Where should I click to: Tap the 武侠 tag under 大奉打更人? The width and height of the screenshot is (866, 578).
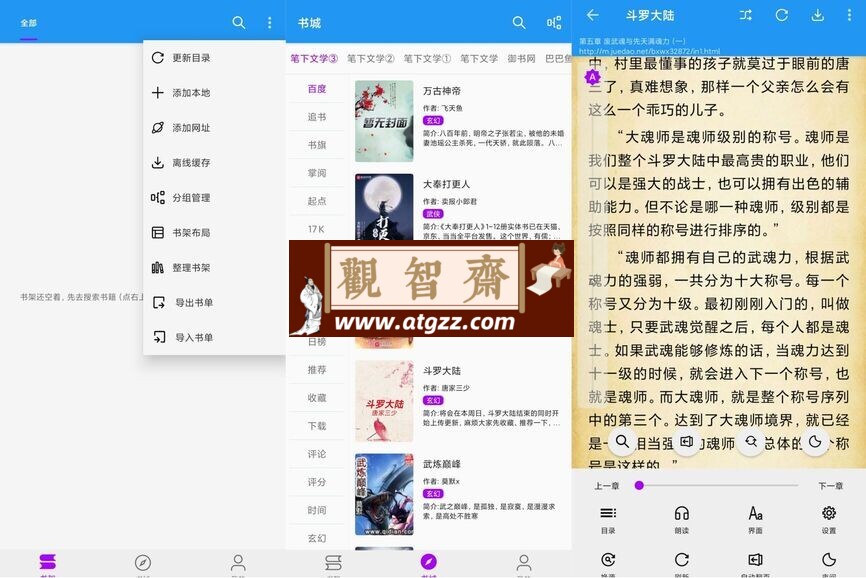[433, 214]
